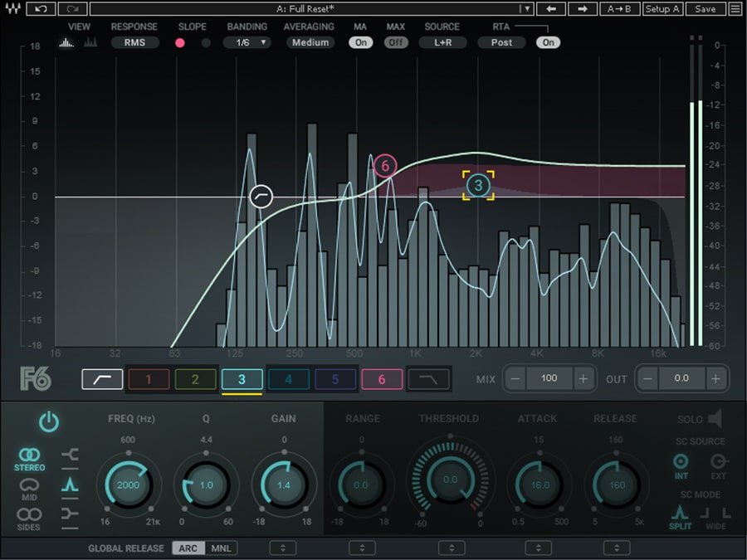The width and height of the screenshot is (747, 560).
Task: Select band 1 tab
Action: (x=149, y=379)
